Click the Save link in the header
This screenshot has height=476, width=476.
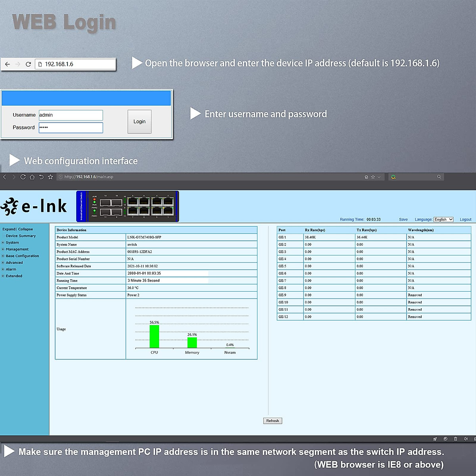click(x=403, y=219)
